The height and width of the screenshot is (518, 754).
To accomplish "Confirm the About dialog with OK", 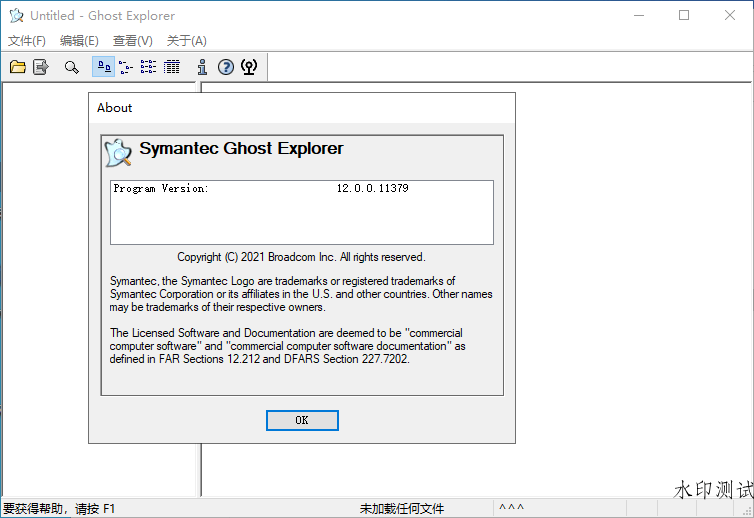I will [x=302, y=420].
